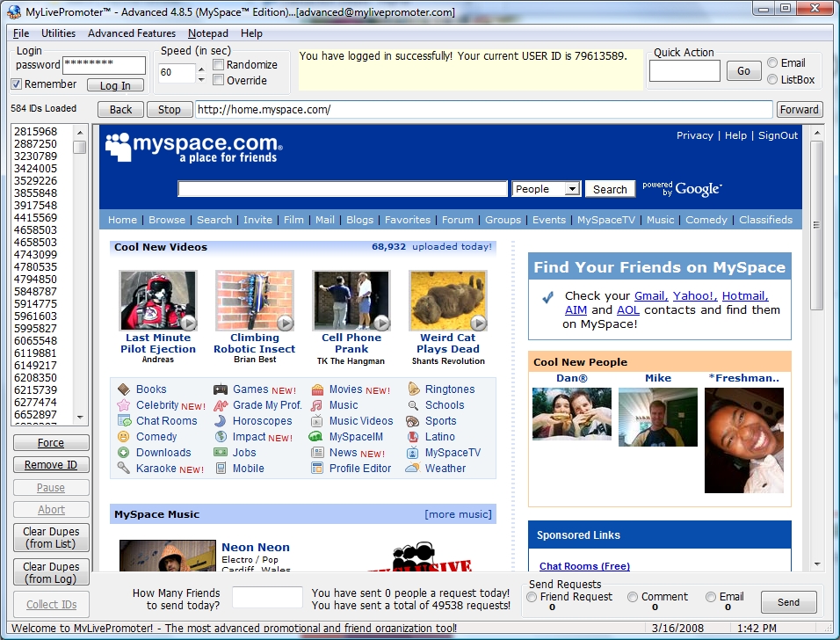This screenshot has height=640, width=840.
Task: Click the Chat Rooms icon
Action: pyautogui.click(x=124, y=421)
